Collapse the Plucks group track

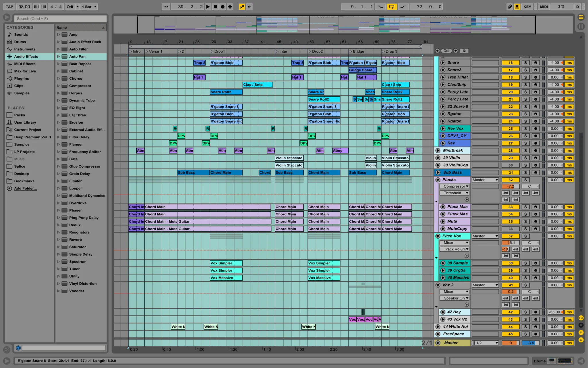tap(438, 180)
